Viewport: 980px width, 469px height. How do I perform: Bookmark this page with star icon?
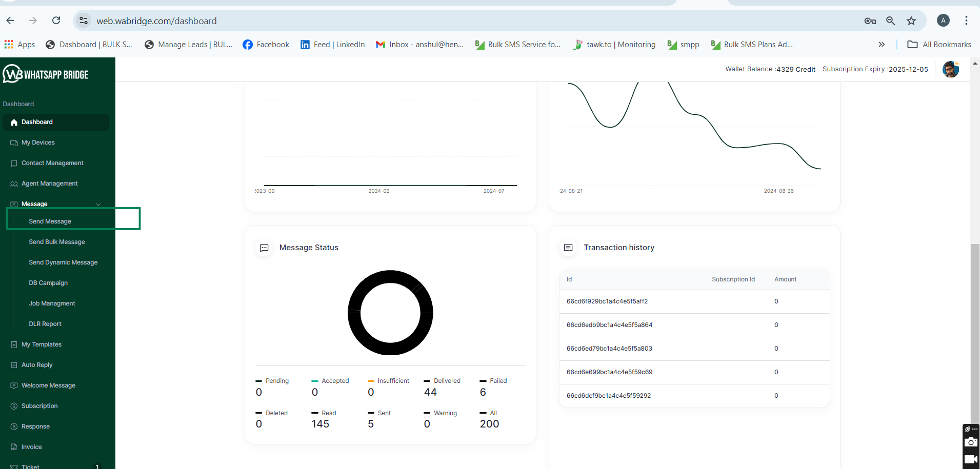911,21
